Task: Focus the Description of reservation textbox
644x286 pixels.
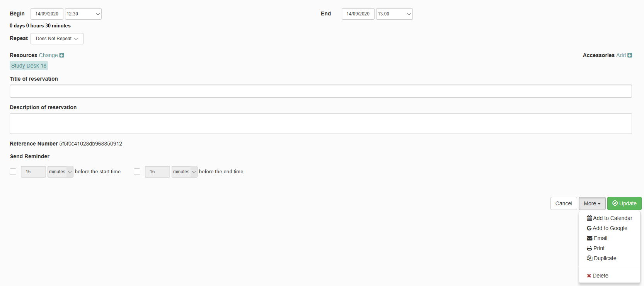Action: (x=321, y=124)
